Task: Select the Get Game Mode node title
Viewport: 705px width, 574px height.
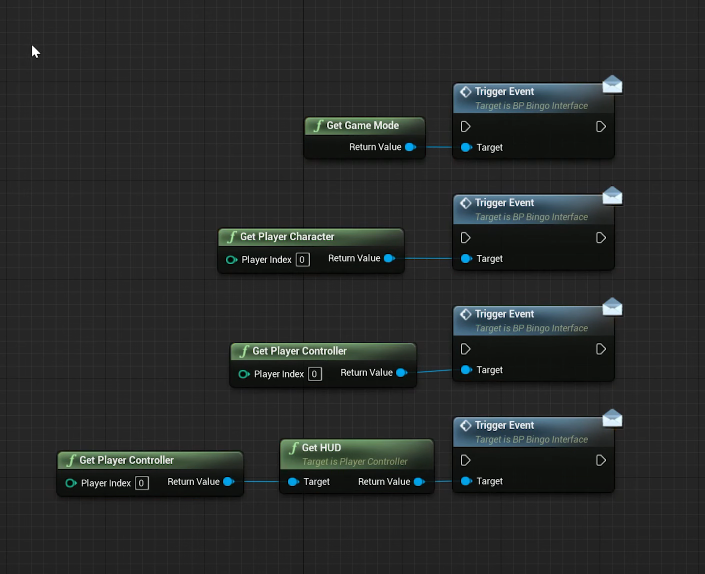Action: pyautogui.click(x=363, y=126)
